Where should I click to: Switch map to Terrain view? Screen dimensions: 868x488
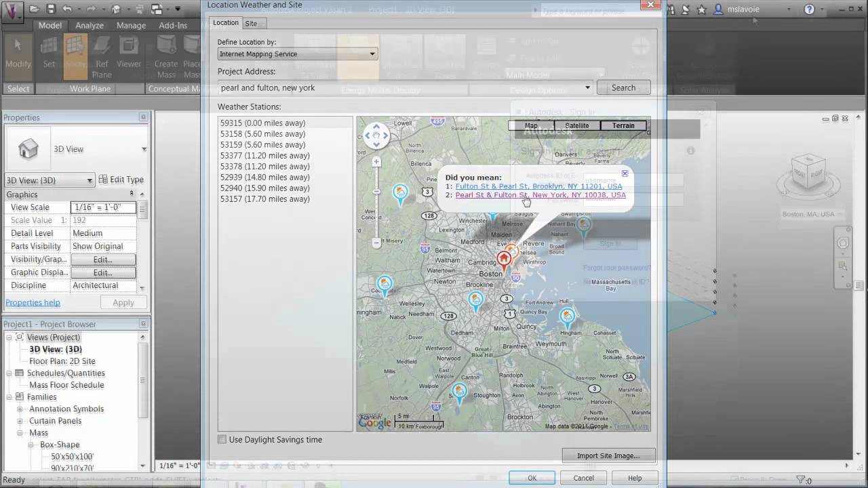coord(623,125)
